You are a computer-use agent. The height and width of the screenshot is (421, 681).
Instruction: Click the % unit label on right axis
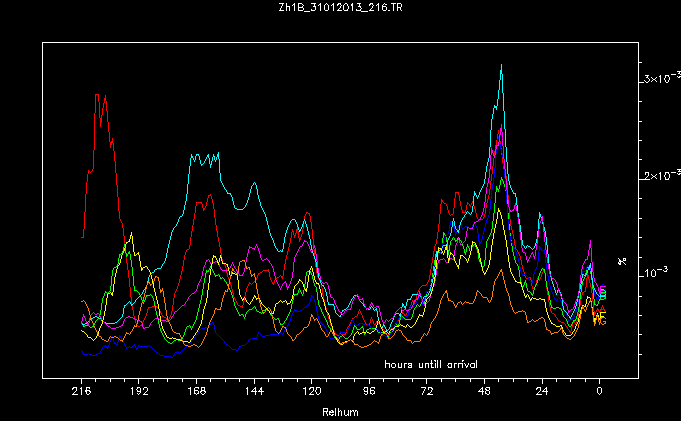point(622,260)
